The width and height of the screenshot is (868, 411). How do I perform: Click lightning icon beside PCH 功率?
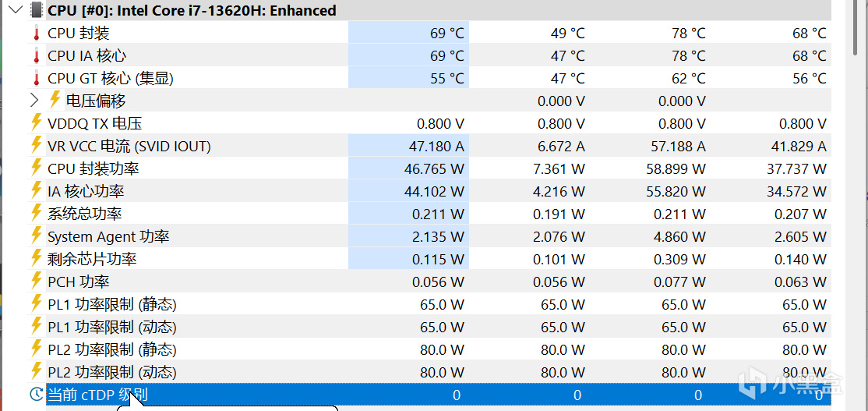[37, 281]
